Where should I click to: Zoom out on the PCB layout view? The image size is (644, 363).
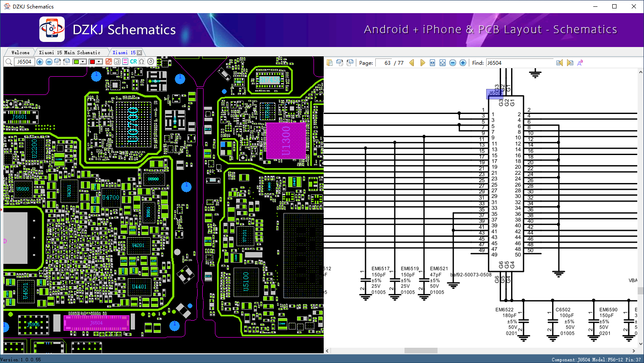point(49,62)
